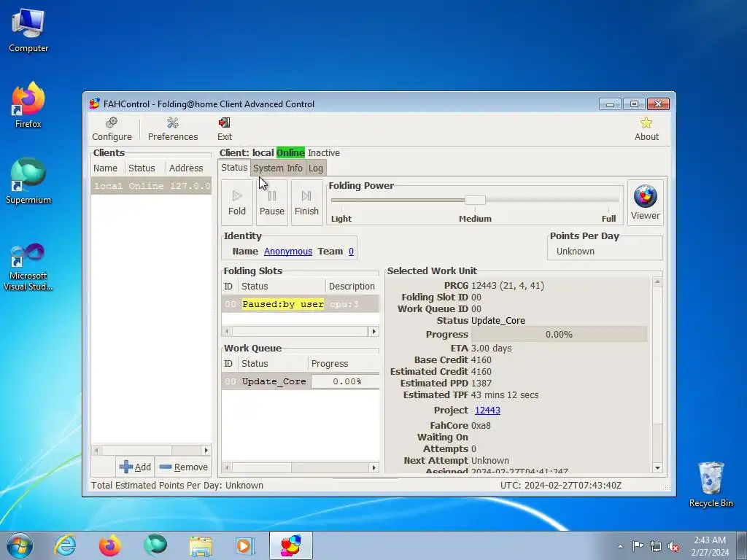This screenshot has height=560, width=747.
Task: Show hidden system tray icons
Action: tap(620, 546)
